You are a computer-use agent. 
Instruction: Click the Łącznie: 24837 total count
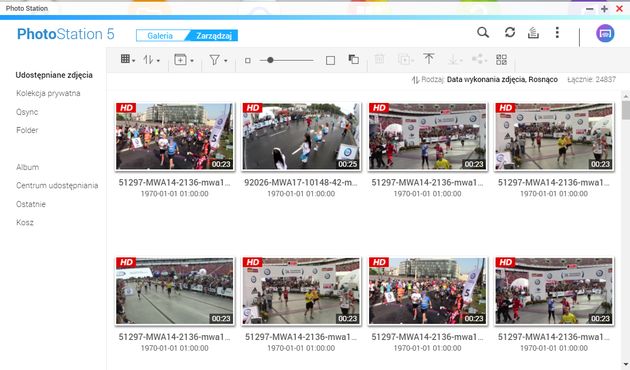[x=591, y=80]
